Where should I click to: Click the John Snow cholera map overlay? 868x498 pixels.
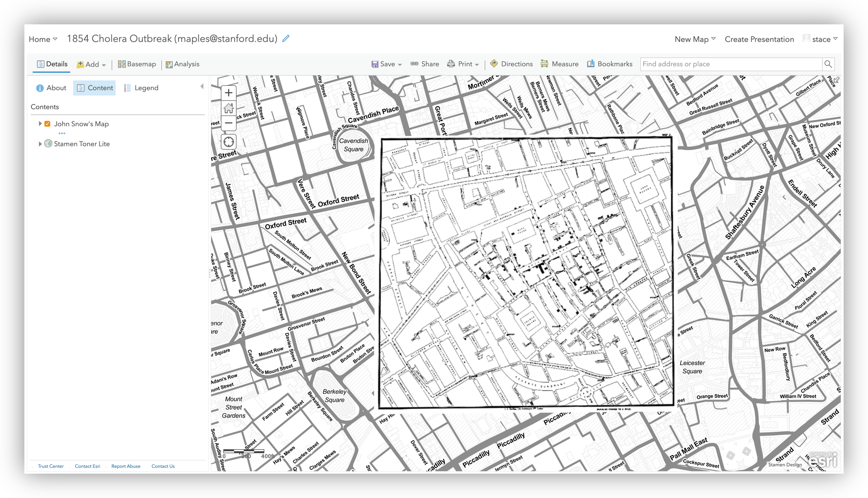tap(527, 273)
